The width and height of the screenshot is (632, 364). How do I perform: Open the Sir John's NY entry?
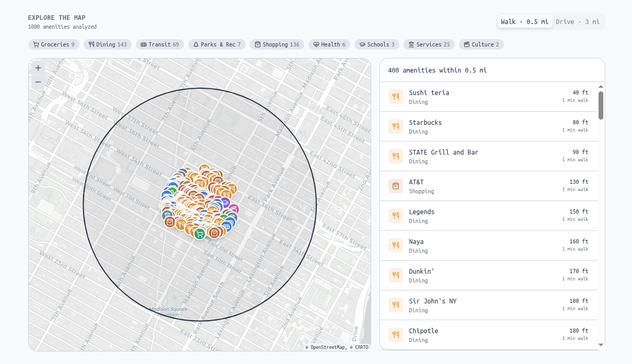tap(488, 305)
